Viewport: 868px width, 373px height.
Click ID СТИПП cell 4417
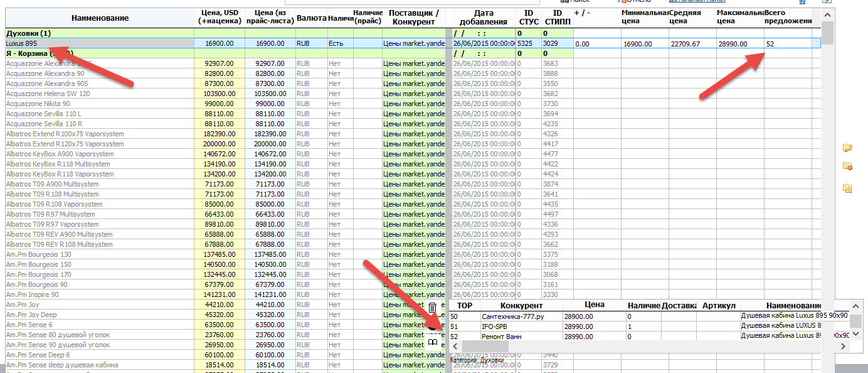[557, 144]
